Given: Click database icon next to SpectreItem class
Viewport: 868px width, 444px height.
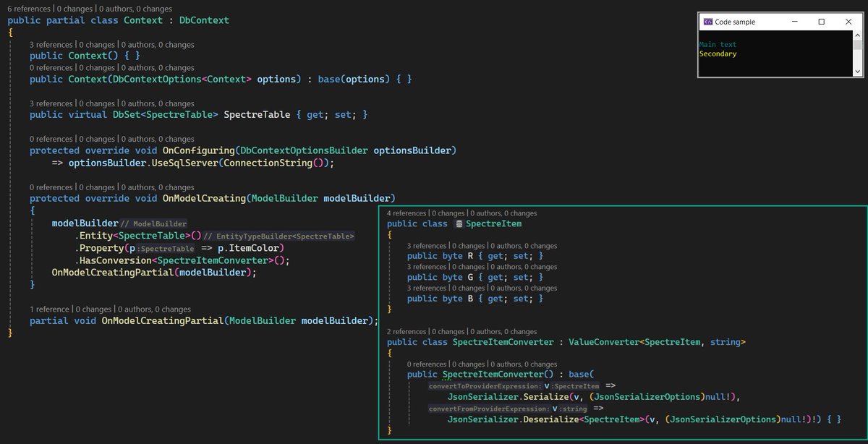Looking at the screenshot, I should coord(459,224).
